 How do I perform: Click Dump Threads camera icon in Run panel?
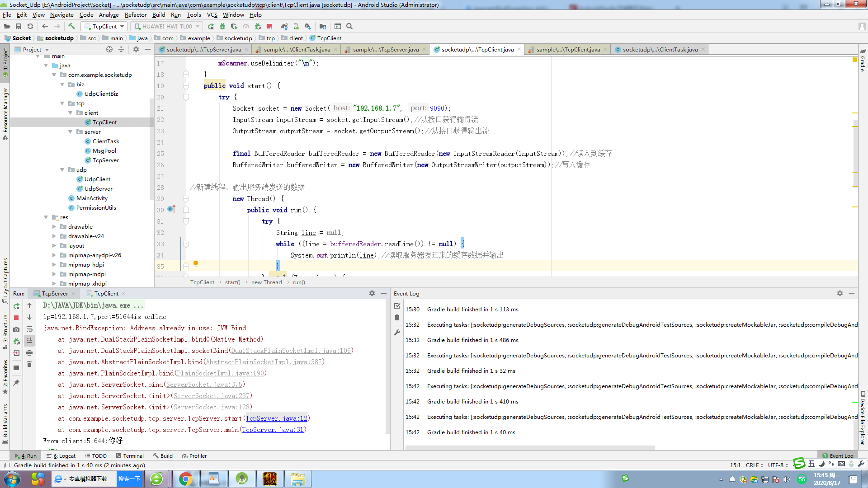pyautogui.click(x=16, y=329)
